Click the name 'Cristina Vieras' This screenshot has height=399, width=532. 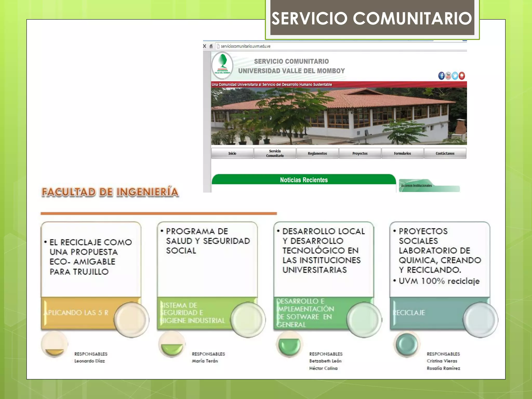(442, 361)
